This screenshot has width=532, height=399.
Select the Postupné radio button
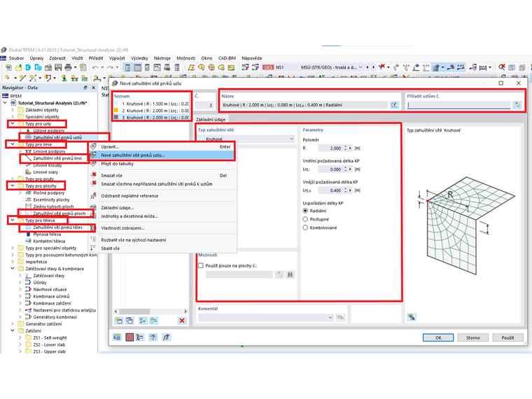(x=305, y=219)
